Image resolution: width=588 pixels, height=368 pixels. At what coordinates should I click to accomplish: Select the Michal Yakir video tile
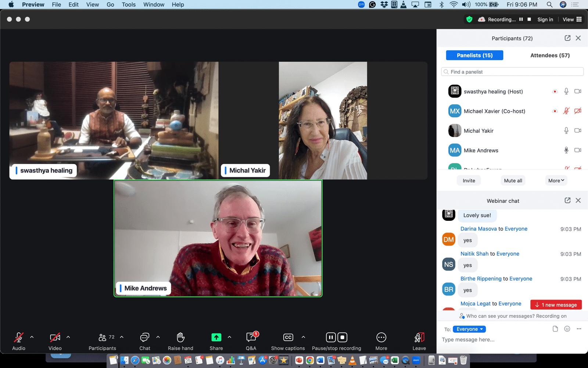[x=323, y=120]
